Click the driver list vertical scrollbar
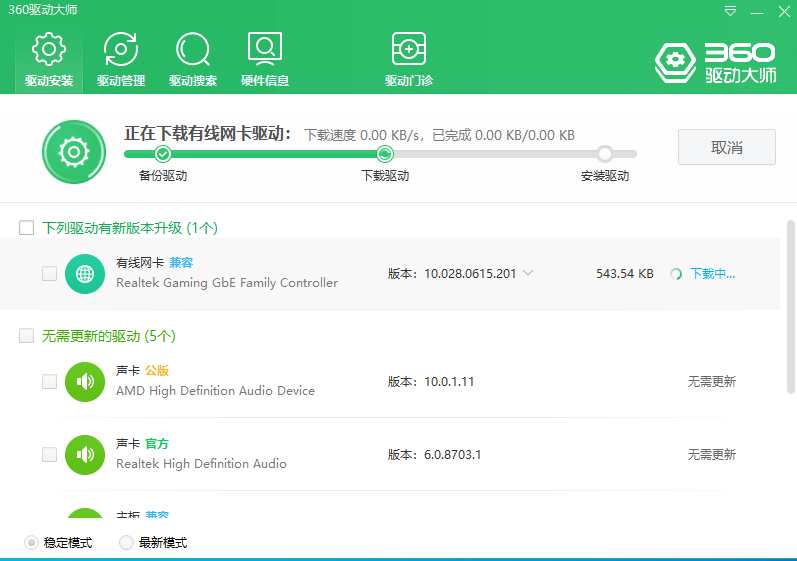The width and height of the screenshot is (797, 561). pos(790,307)
